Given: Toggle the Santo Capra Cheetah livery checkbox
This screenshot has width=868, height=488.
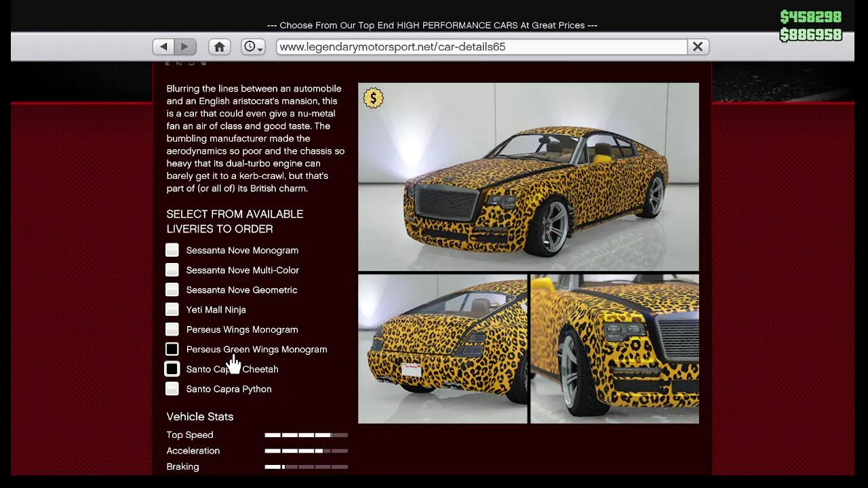Looking at the screenshot, I should pyautogui.click(x=172, y=369).
